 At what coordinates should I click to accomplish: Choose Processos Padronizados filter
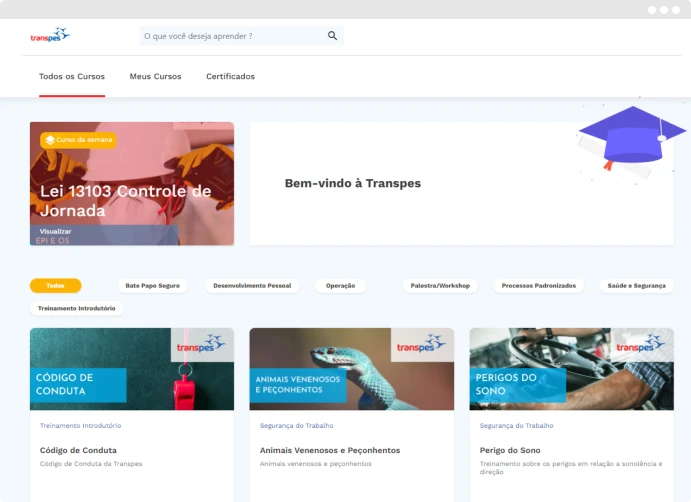click(x=539, y=286)
